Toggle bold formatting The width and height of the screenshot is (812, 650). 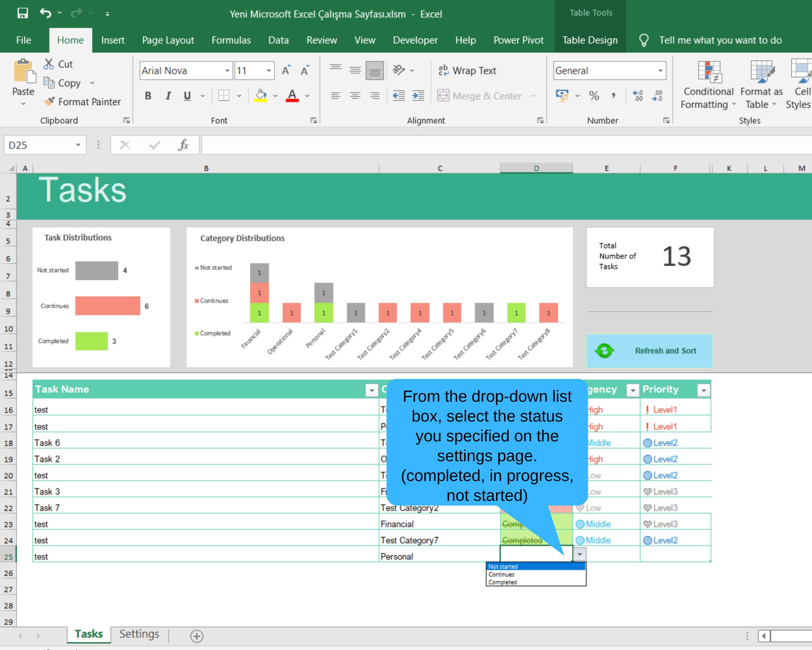148,96
